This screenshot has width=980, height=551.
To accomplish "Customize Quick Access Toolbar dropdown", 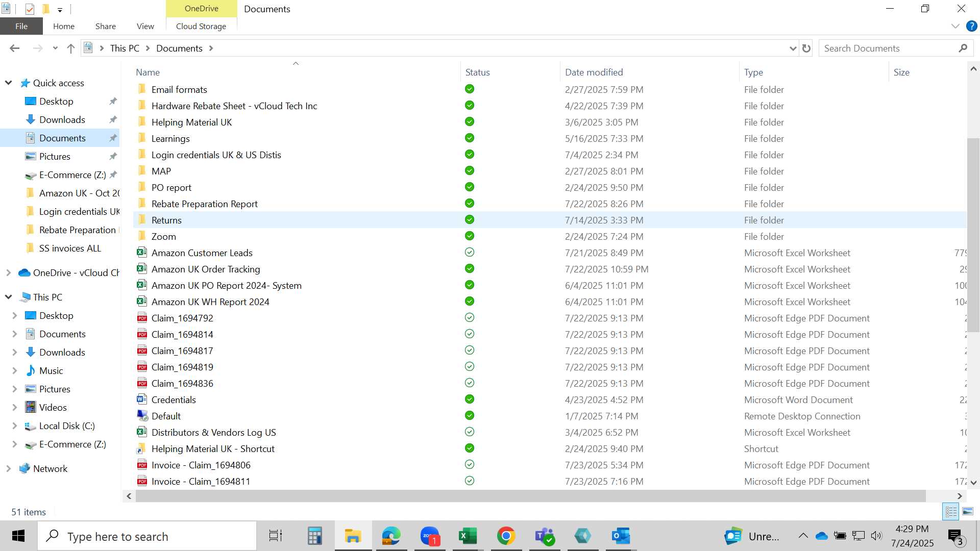I will (x=60, y=9).
